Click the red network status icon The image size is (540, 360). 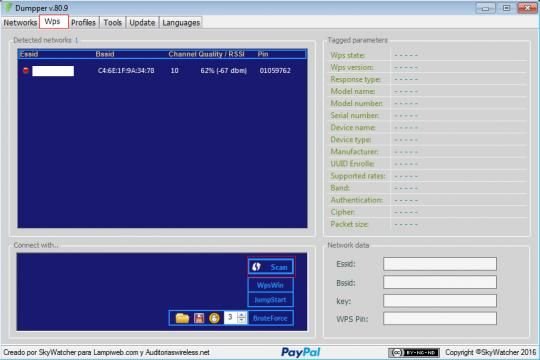tap(25, 71)
